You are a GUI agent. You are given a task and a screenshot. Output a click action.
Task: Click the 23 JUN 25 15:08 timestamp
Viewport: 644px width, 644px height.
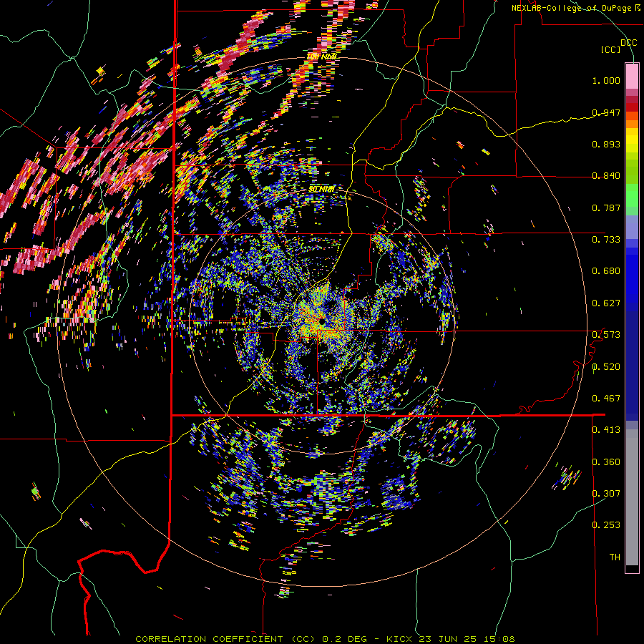pyautogui.click(x=467, y=639)
